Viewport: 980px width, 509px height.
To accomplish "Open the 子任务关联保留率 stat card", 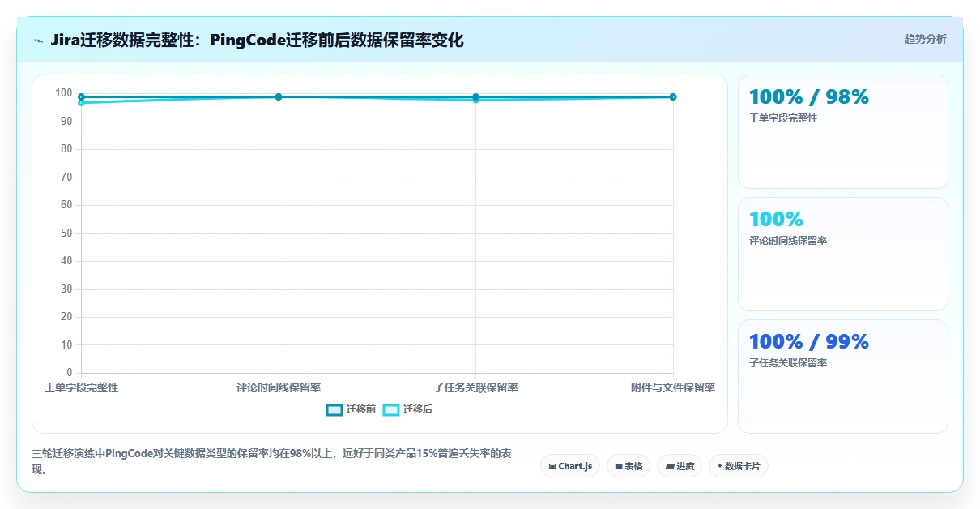I will point(843,376).
